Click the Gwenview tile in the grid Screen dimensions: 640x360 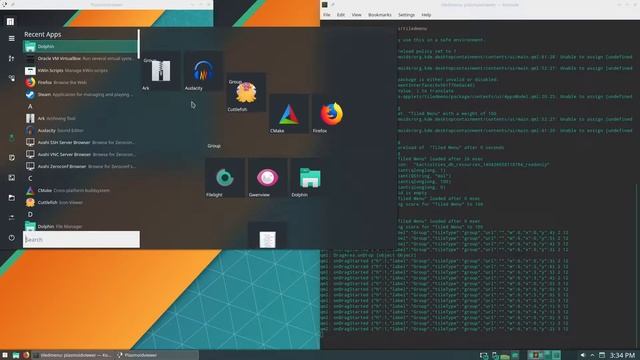[x=267, y=178]
